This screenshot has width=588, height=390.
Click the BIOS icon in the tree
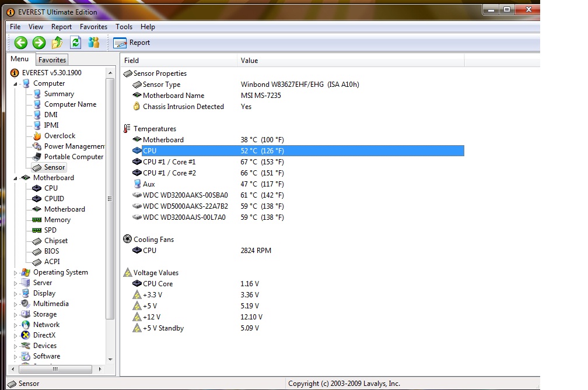tap(37, 251)
